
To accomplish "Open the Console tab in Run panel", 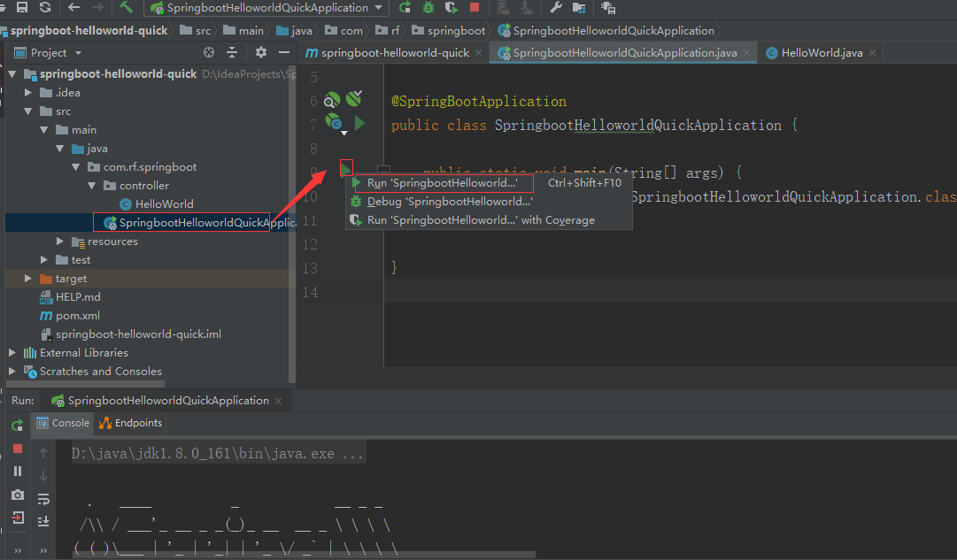I will click(x=64, y=423).
